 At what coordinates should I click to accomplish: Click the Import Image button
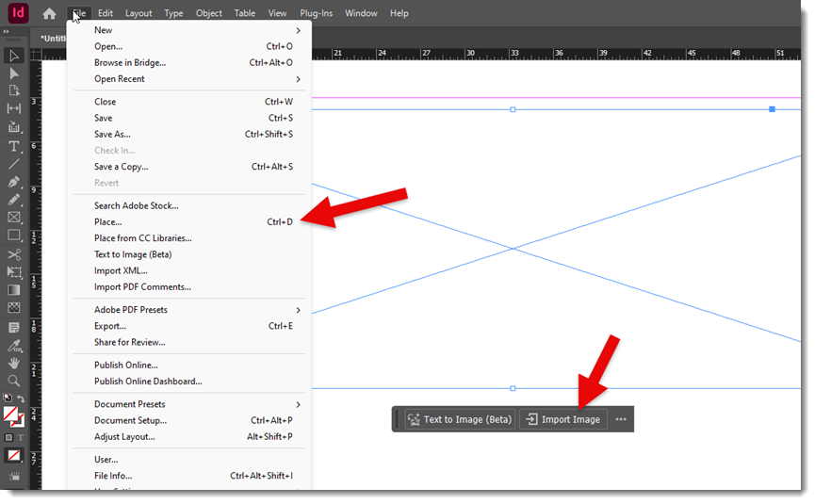pos(562,419)
